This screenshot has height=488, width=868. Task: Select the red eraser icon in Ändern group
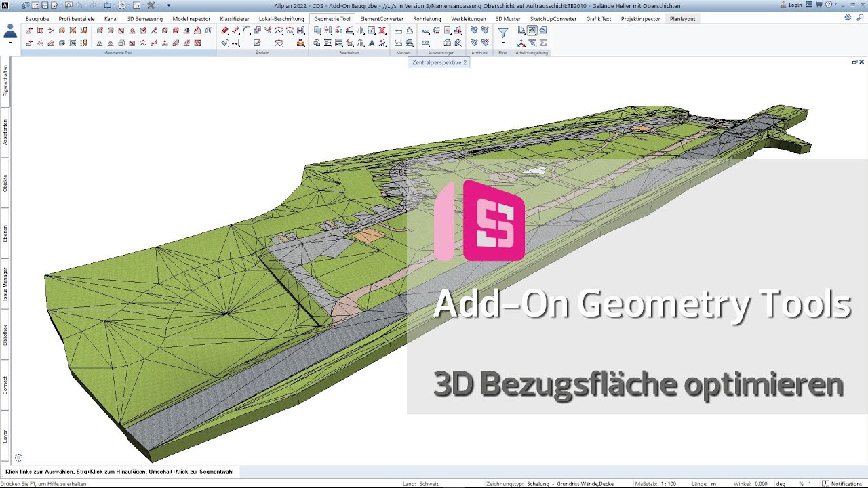(225, 30)
